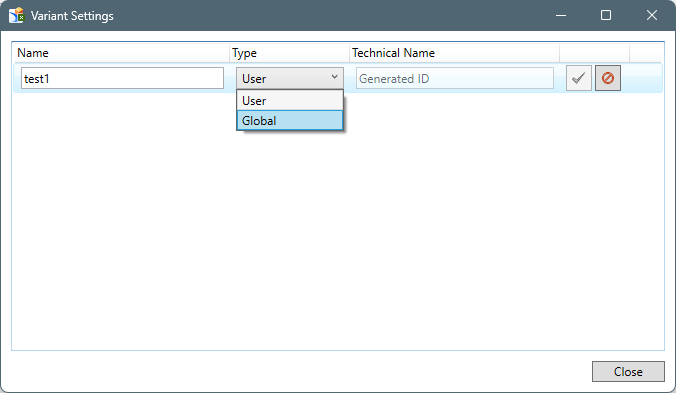
Task: Click the Name field containing test1
Action: (122, 78)
